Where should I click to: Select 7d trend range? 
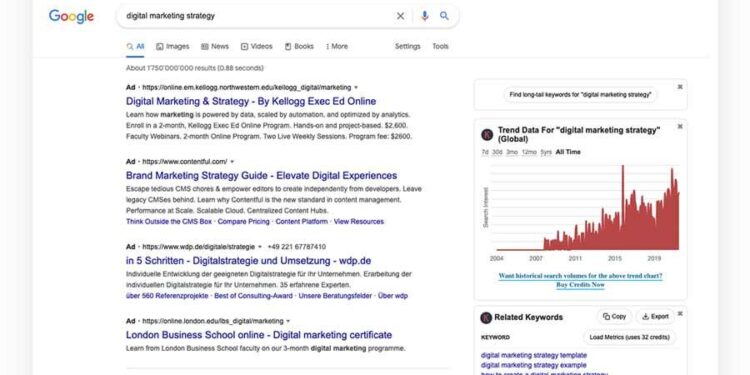pos(485,152)
